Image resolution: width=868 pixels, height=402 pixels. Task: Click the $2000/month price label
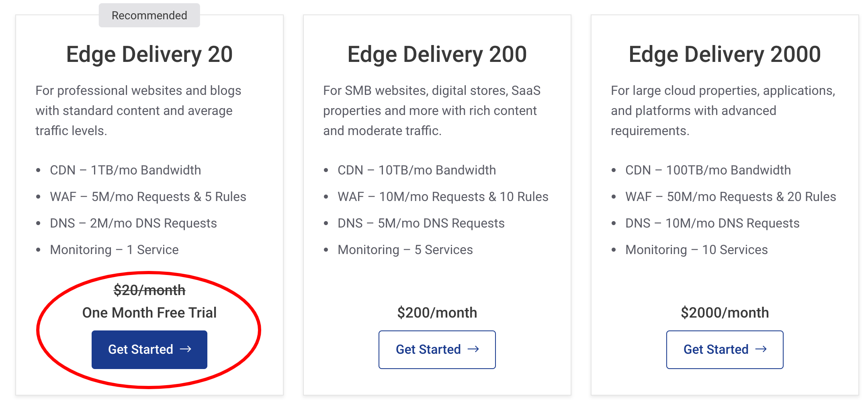tap(725, 312)
